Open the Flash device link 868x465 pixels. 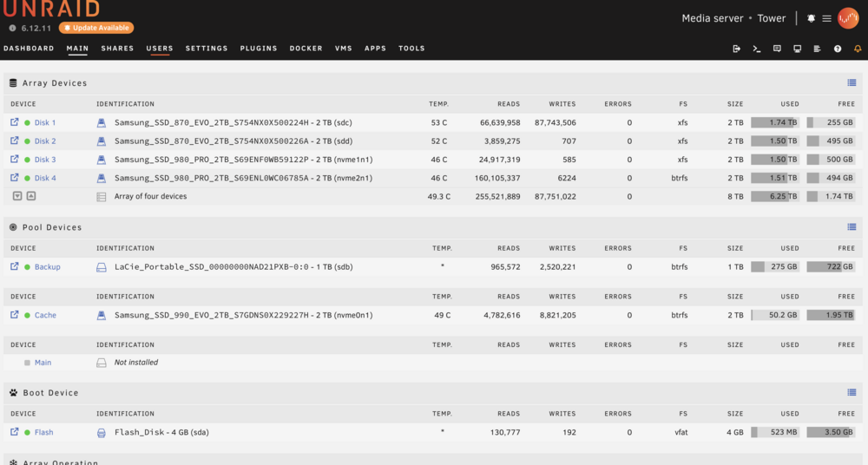43,432
